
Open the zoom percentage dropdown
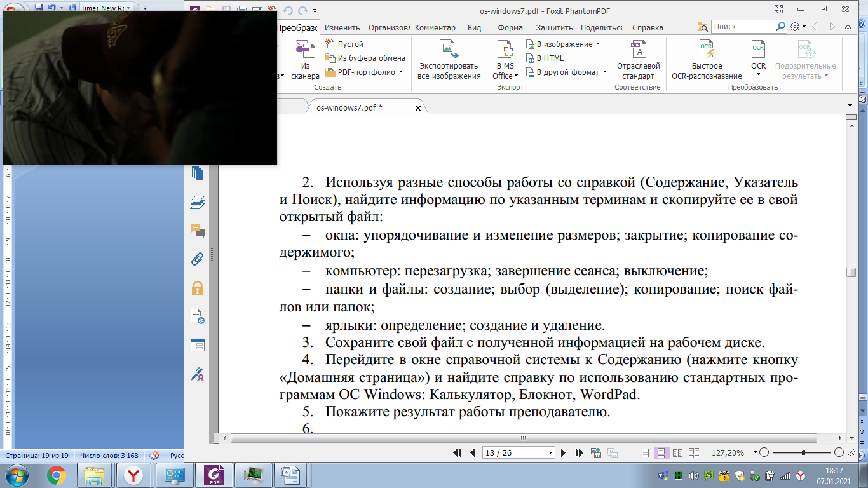click(x=755, y=453)
